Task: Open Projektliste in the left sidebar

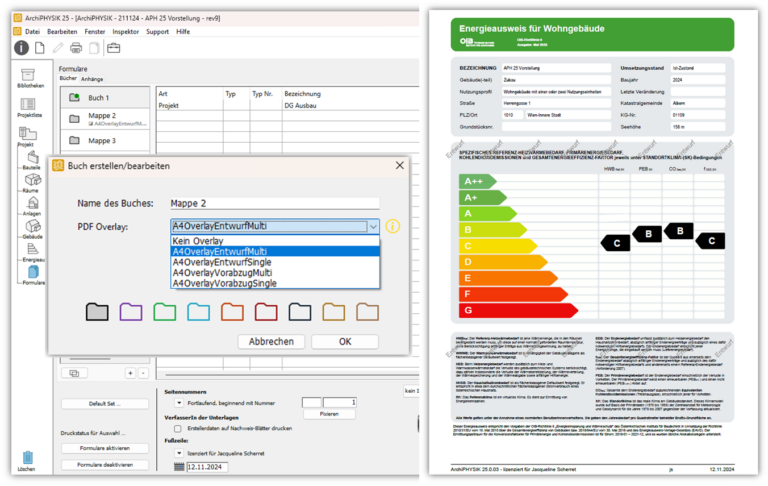Action: coord(29,107)
